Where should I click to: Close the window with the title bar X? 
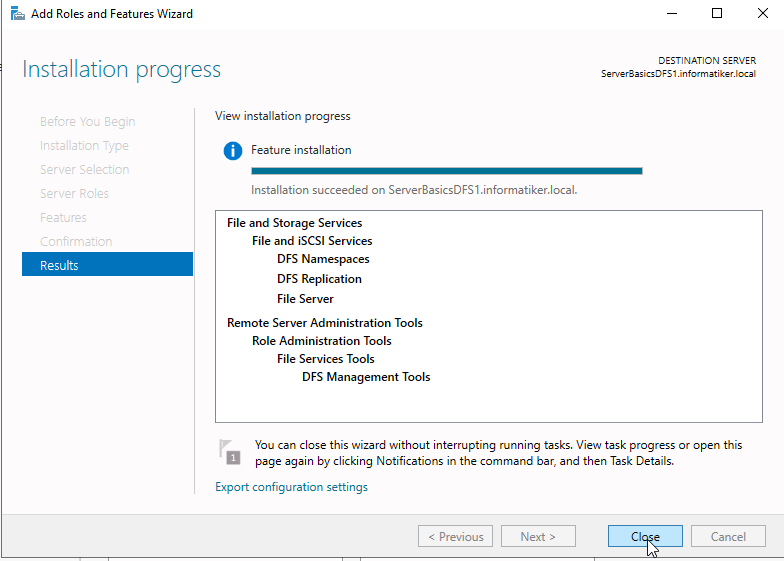[762, 14]
